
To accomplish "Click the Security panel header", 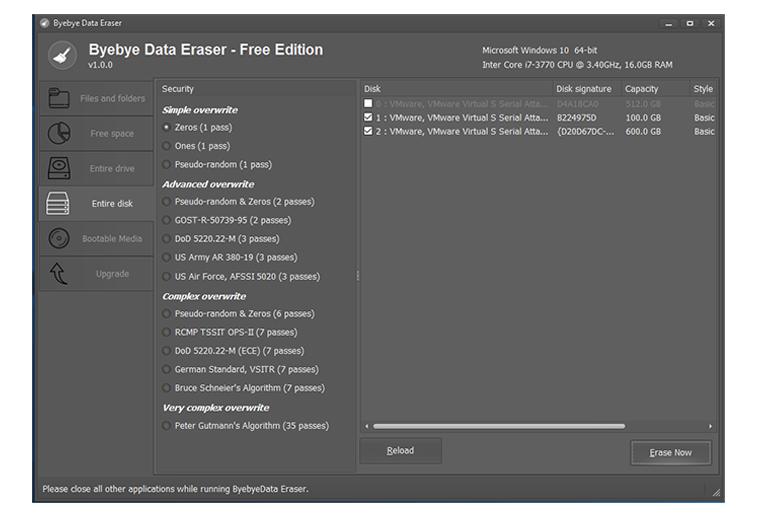I will (256, 89).
